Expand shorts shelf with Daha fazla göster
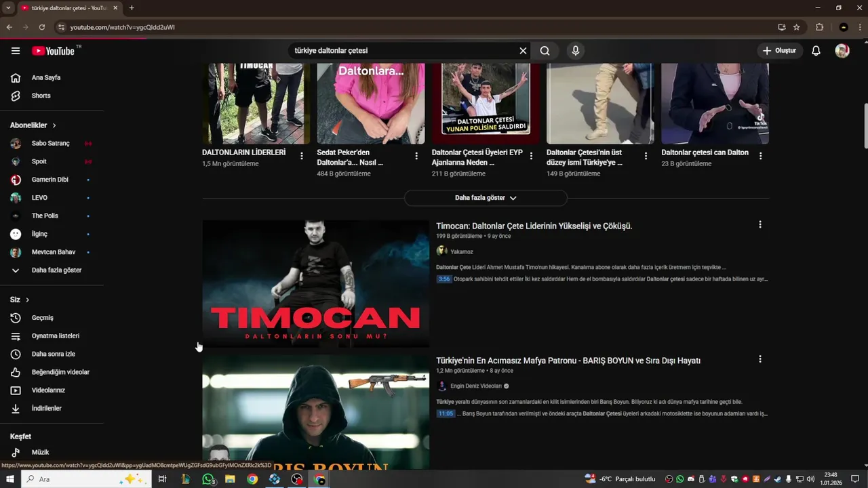 486,198
